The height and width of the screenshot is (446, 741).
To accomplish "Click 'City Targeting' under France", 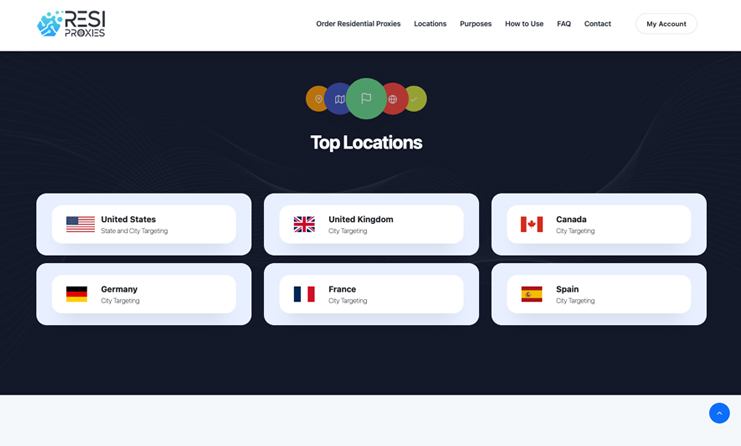I will tap(347, 301).
